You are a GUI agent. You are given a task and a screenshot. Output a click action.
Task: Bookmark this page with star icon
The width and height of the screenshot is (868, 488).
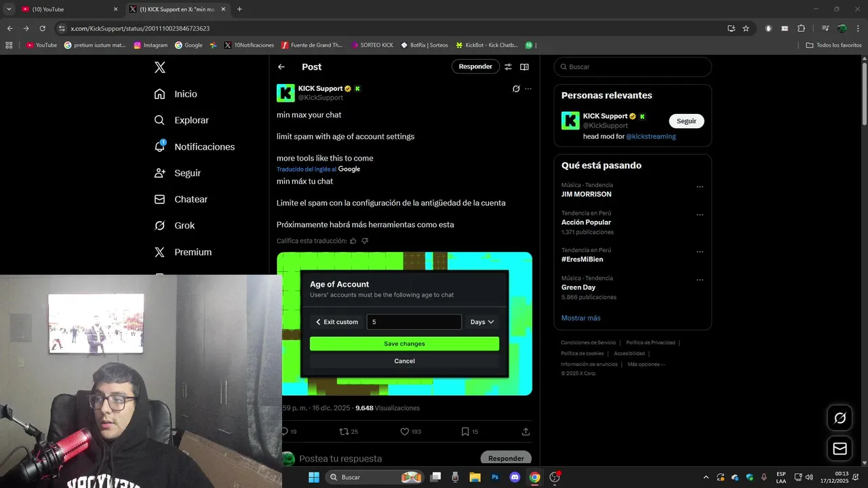pyautogui.click(x=746, y=28)
